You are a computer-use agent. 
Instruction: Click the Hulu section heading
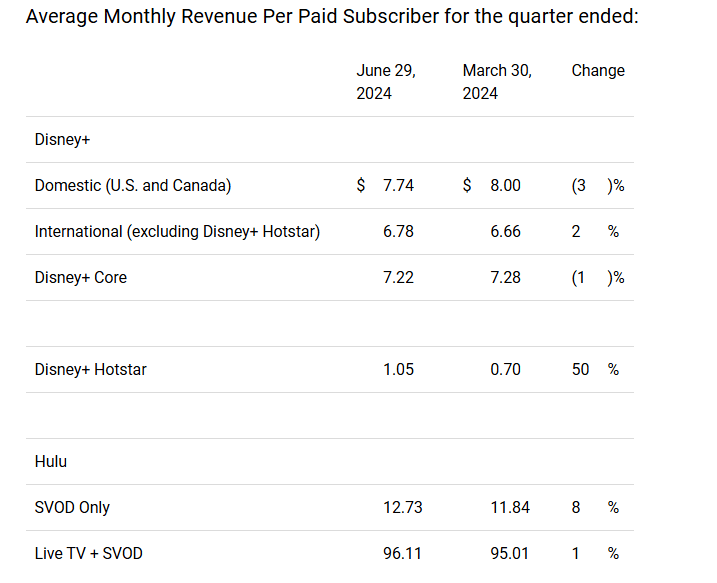pos(51,461)
